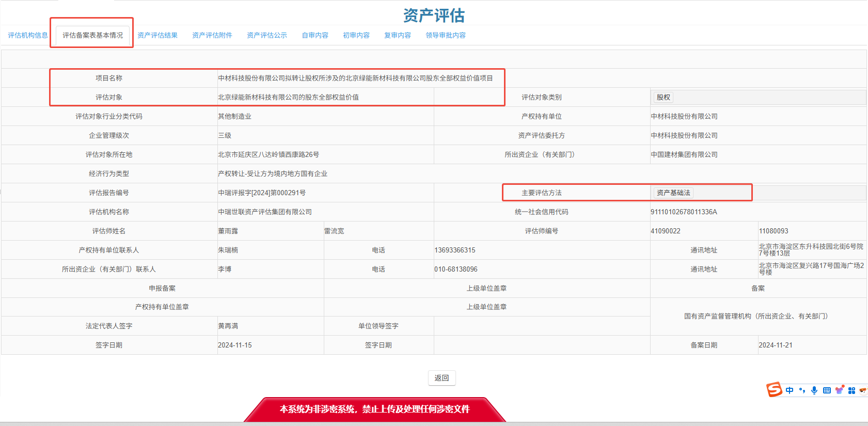Click the Sogou input method logo
Viewport: 868px width, 426px height.
[x=774, y=389]
